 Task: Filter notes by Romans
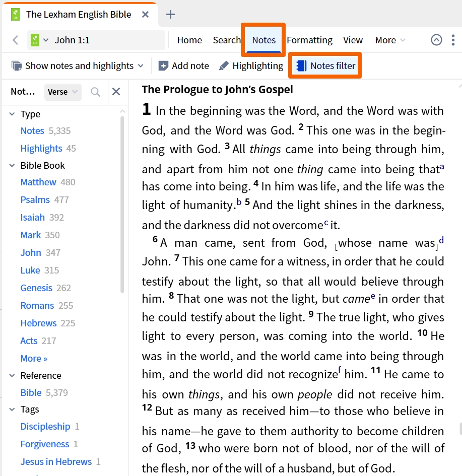click(x=47, y=305)
